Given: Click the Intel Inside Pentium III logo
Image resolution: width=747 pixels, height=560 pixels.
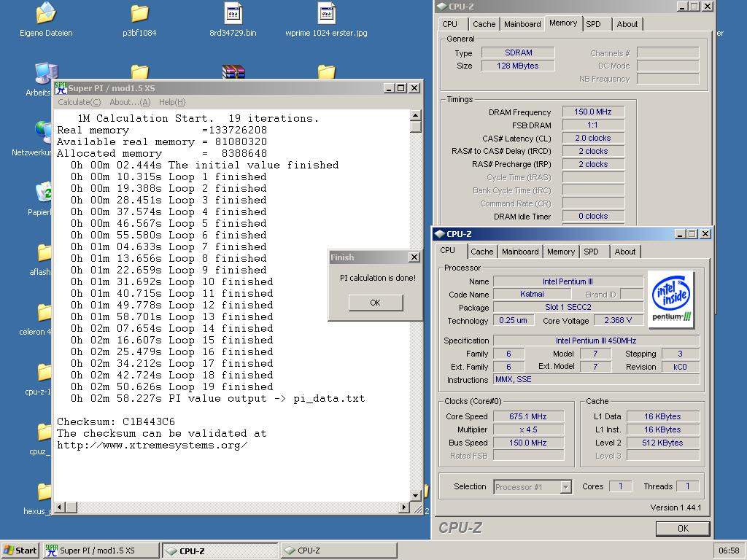Looking at the screenshot, I should 671,300.
